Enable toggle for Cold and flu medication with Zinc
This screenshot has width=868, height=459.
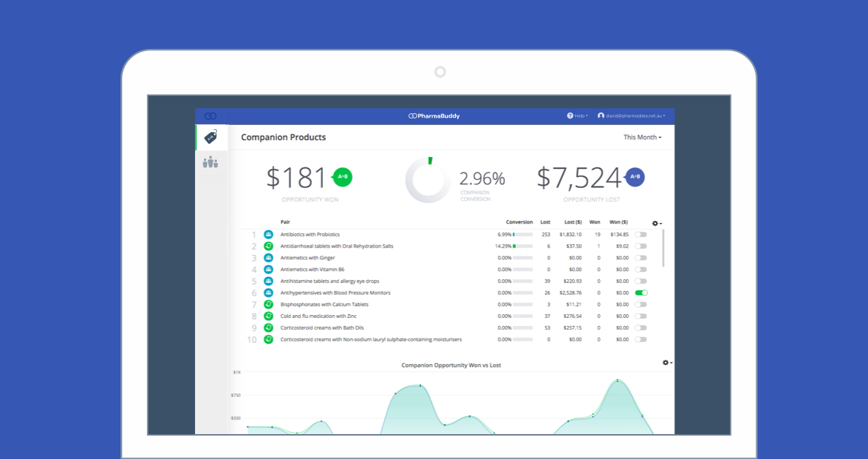641,316
